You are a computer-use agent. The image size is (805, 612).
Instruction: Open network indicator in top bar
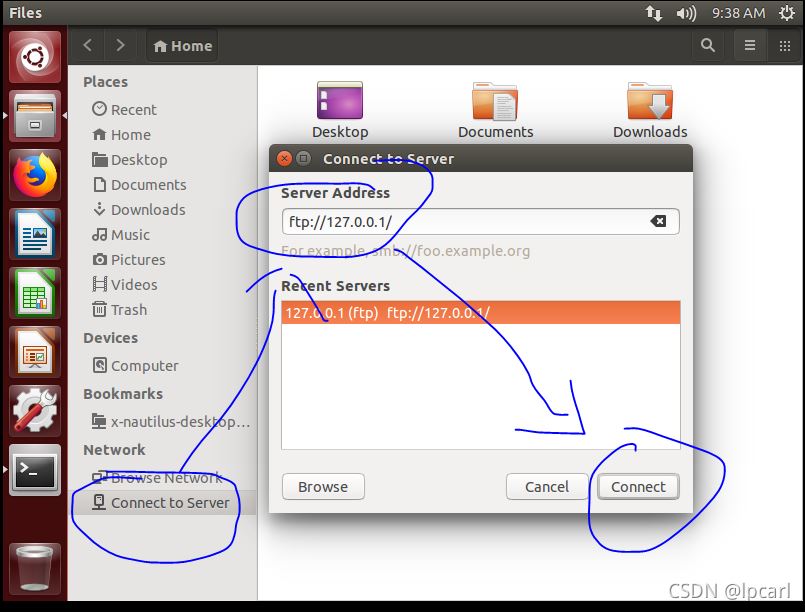pyautogui.click(x=654, y=13)
